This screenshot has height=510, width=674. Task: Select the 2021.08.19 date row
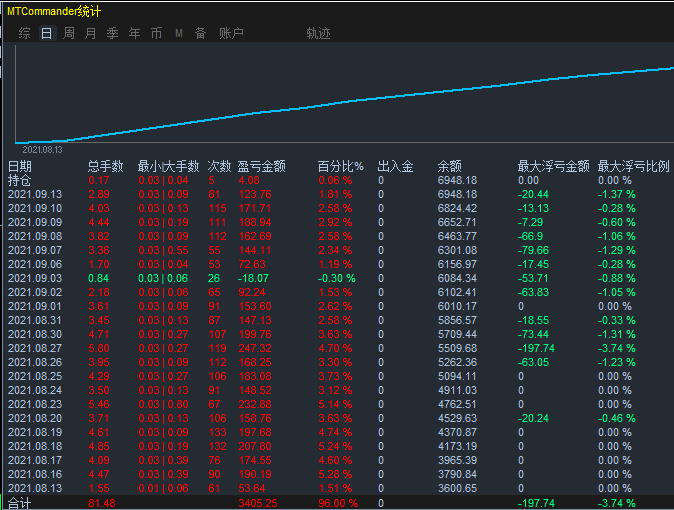point(35,432)
